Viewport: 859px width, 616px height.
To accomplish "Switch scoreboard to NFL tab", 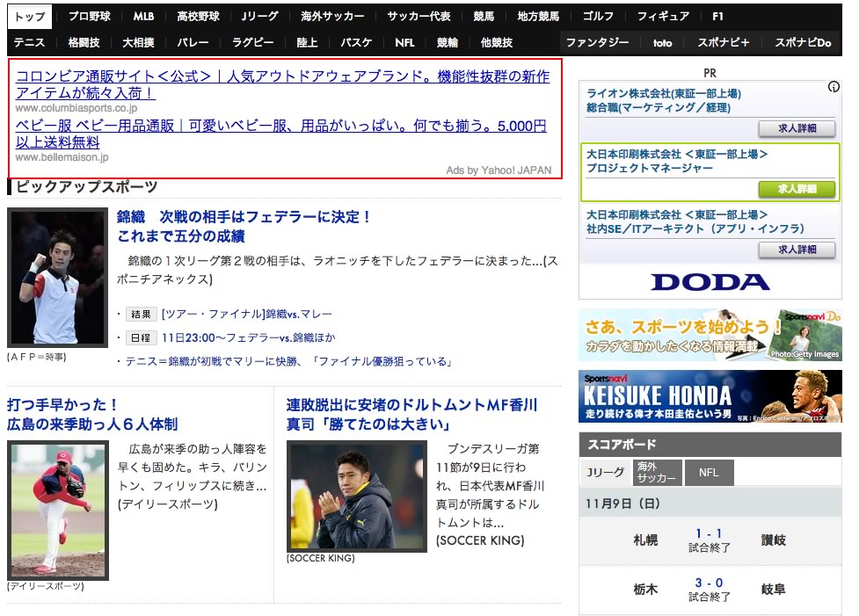I will click(x=709, y=472).
